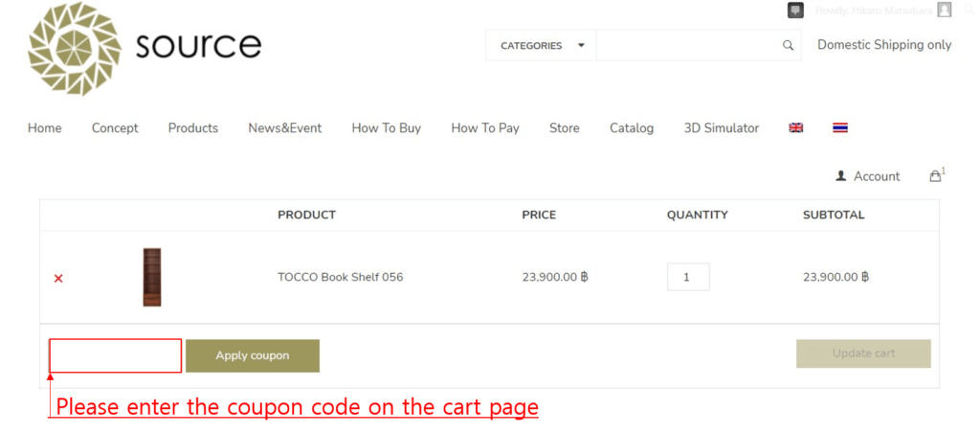Open the 3D Simulator page
The image size is (980, 433).
pyautogui.click(x=721, y=127)
